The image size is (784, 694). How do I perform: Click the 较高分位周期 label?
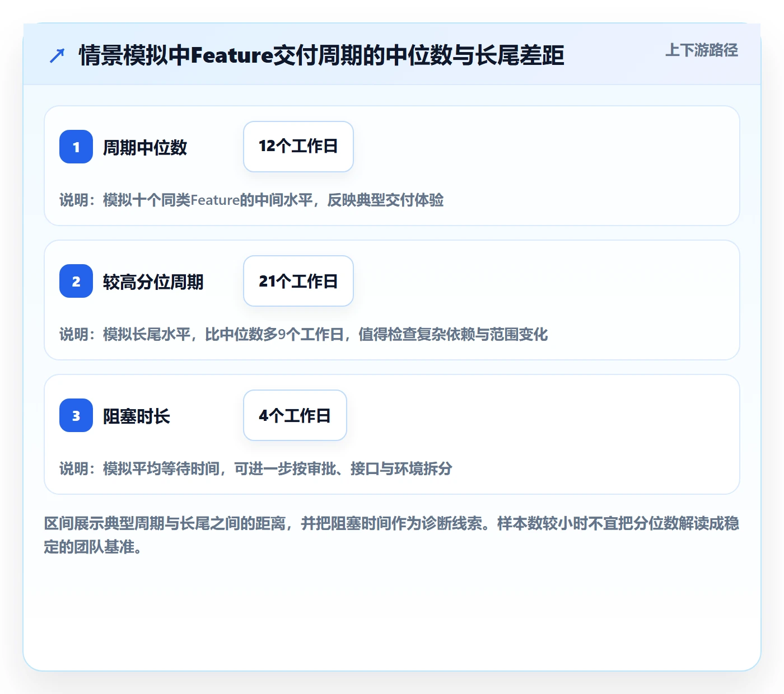click(x=153, y=282)
